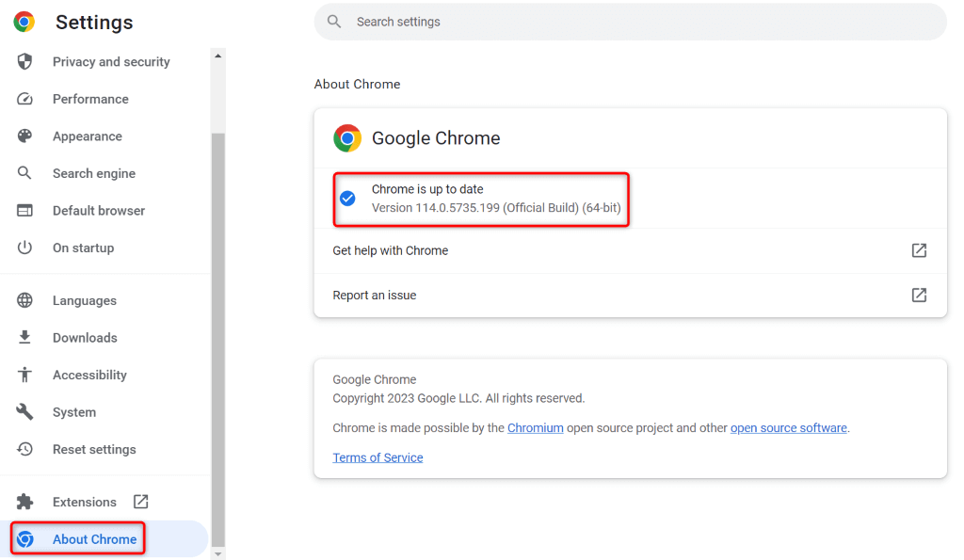
Task: Open the Terms of Service link
Action: (x=378, y=457)
